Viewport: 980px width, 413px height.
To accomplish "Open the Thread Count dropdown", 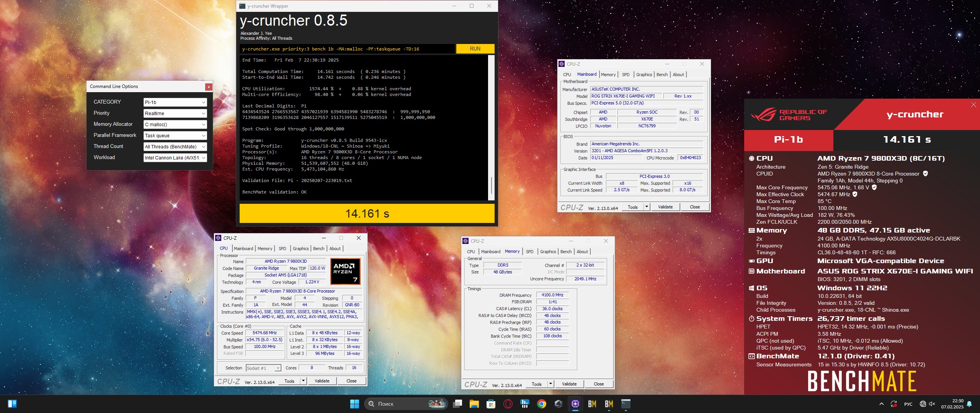I will (175, 146).
